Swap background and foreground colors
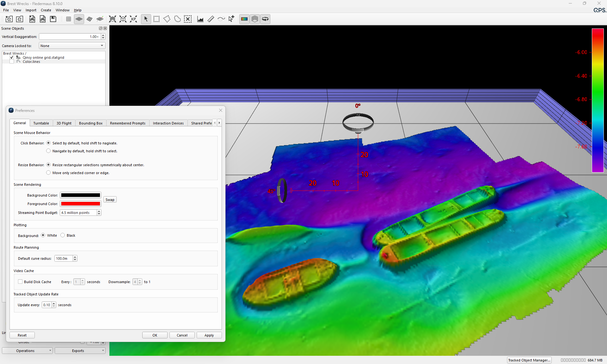607x364 pixels. point(110,200)
